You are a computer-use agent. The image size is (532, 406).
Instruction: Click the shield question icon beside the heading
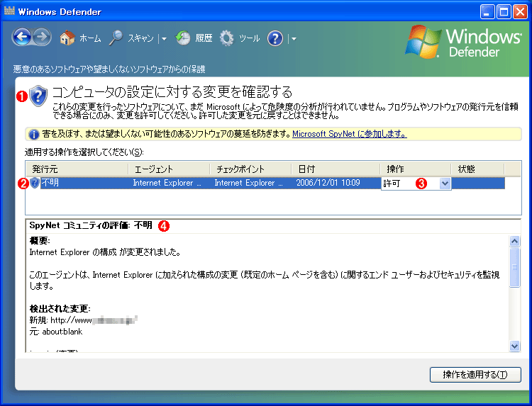pyautogui.click(x=38, y=96)
